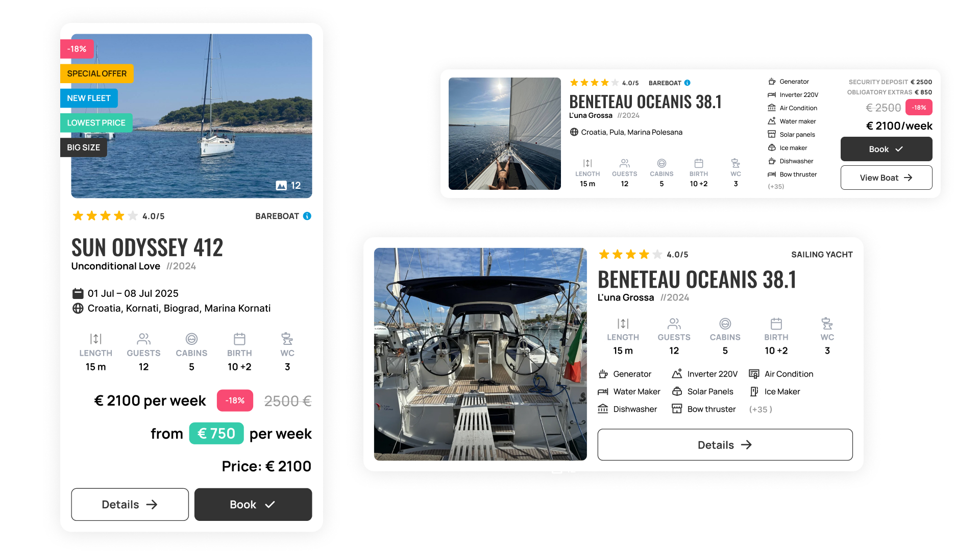
Task: Click the 'Price: € 2100' text
Action: (266, 466)
